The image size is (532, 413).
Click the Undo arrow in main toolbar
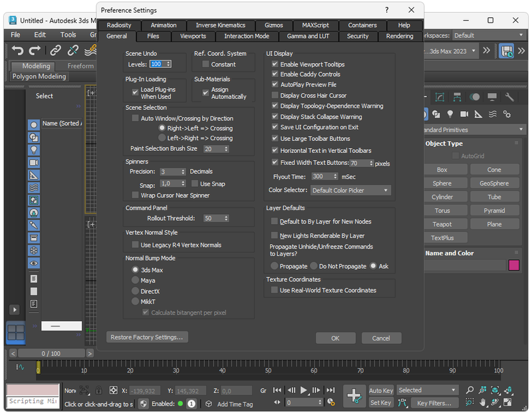pos(17,51)
